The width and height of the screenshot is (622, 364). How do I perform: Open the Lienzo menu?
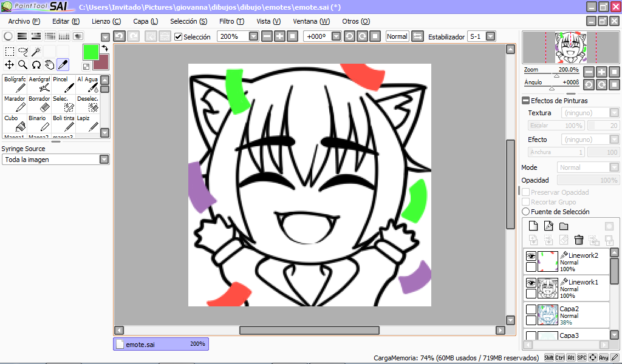coord(106,21)
